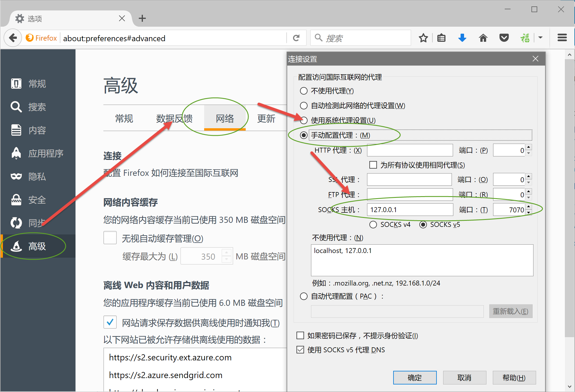Image resolution: width=575 pixels, height=392 pixels.
Task: Select 自动代理配置 (PAC) option
Action: pyautogui.click(x=304, y=296)
